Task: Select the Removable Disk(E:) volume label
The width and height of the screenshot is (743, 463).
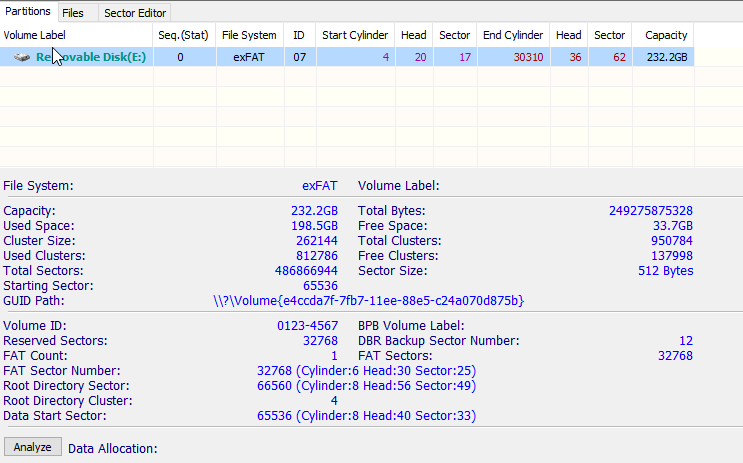Action: [91, 57]
